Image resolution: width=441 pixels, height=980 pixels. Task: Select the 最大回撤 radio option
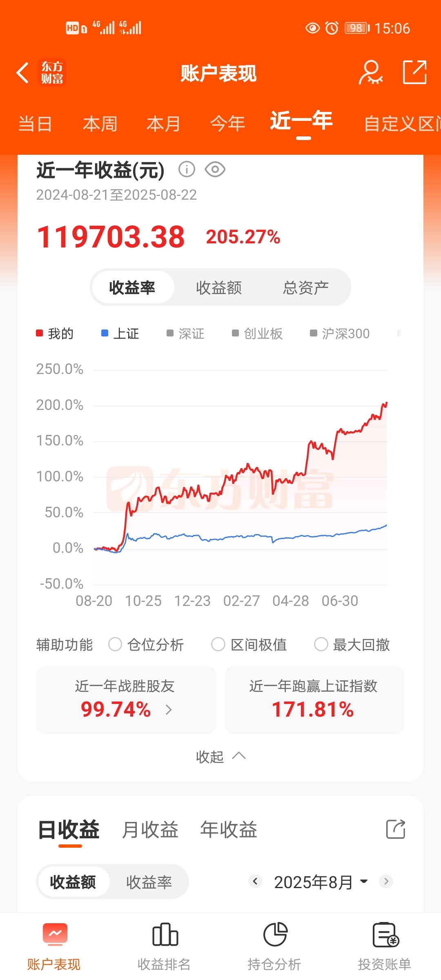[x=321, y=644]
